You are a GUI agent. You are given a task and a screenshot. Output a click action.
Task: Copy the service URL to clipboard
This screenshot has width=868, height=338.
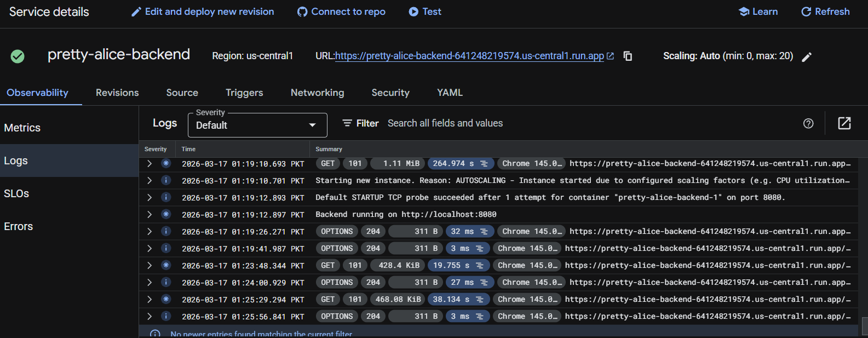click(x=628, y=56)
